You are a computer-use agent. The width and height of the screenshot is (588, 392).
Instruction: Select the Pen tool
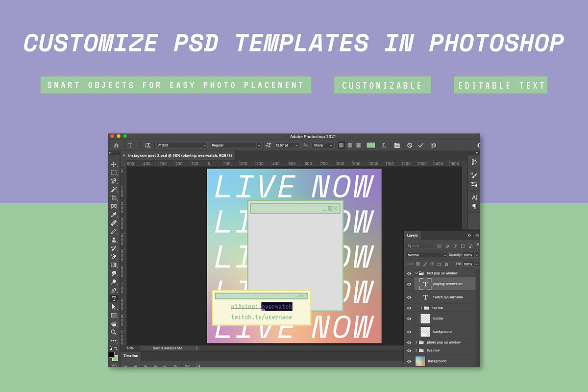[x=114, y=290]
